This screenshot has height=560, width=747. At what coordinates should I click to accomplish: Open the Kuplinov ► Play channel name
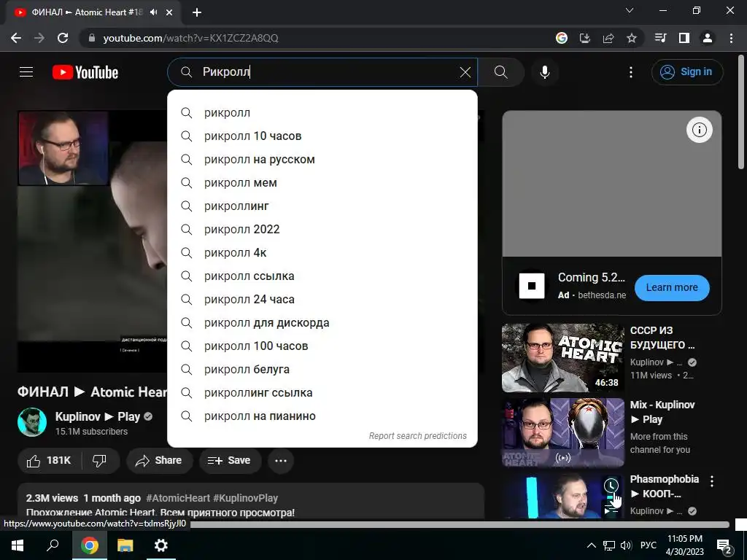pos(98,416)
